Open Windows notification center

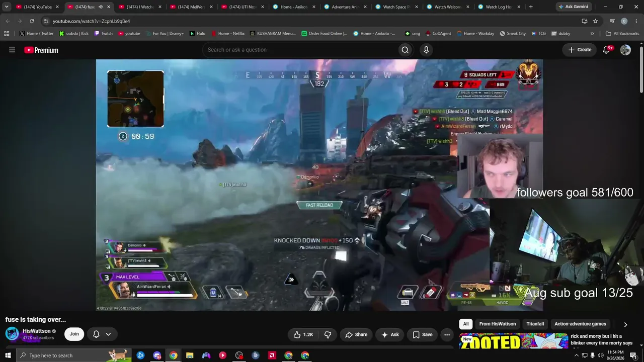(x=633, y=355)
